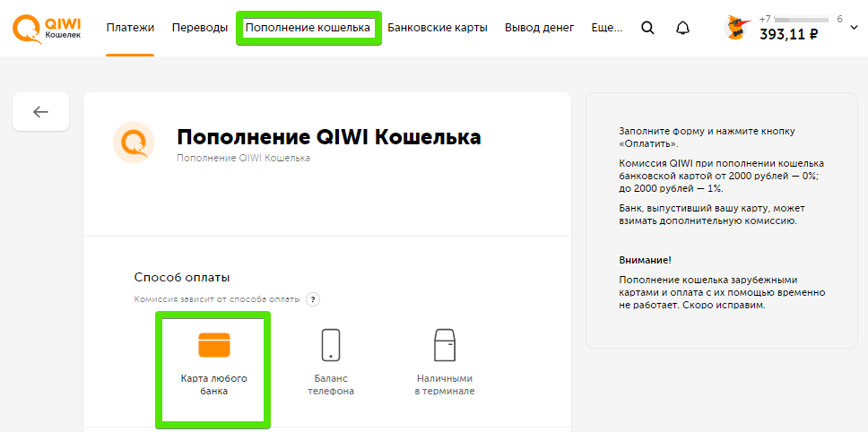Open the search magnifier icon
The image size is (868, 432).
[x=647, y=28]
